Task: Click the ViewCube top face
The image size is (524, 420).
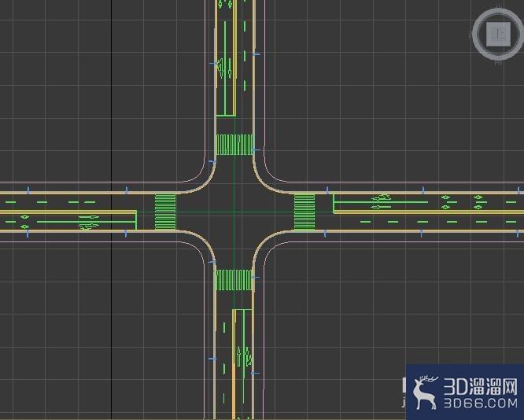Action: click(x=498, y=34)
